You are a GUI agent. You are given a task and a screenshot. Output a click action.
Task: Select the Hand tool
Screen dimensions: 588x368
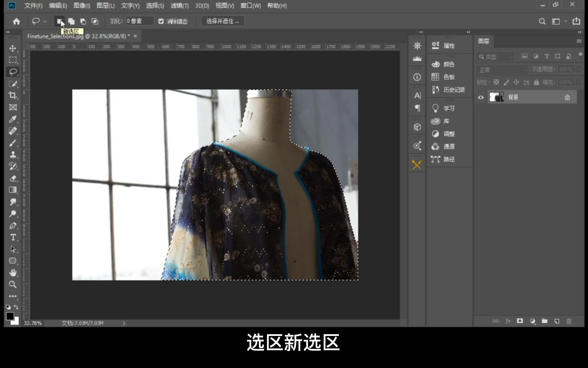click(x=13, y=273)
